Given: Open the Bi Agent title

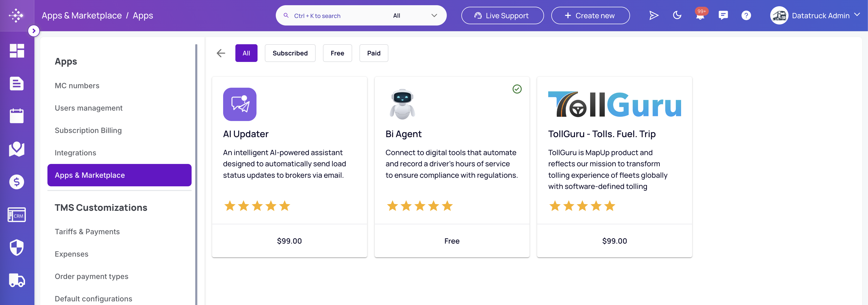Looking at the screenshot, I should point(403,134).
